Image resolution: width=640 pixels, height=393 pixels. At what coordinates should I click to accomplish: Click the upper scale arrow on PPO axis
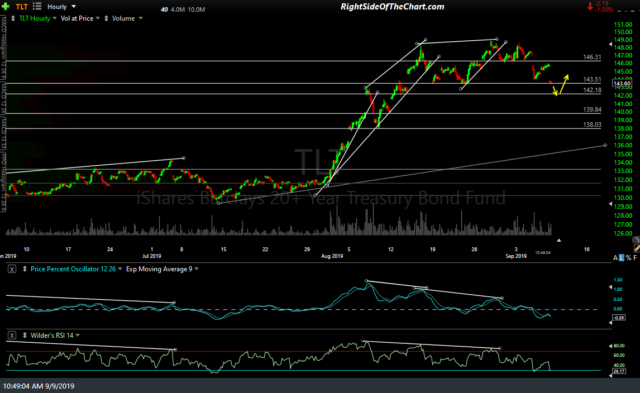point(611,287)
